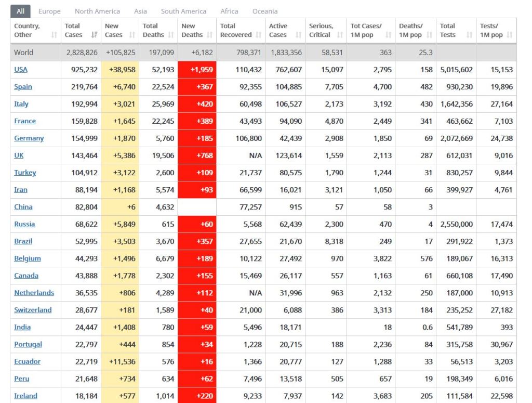Screen dimensions: 532x403
Task: Open the USA country link
Action: [x=21, y=70]
